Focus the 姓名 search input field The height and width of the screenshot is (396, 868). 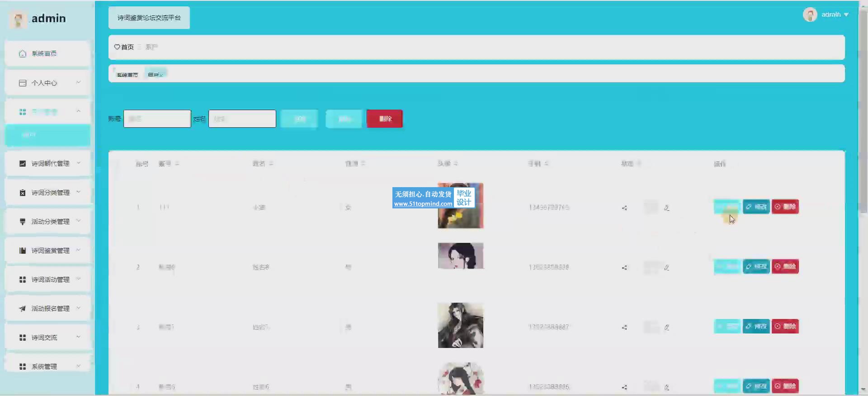tap(242, 119)
